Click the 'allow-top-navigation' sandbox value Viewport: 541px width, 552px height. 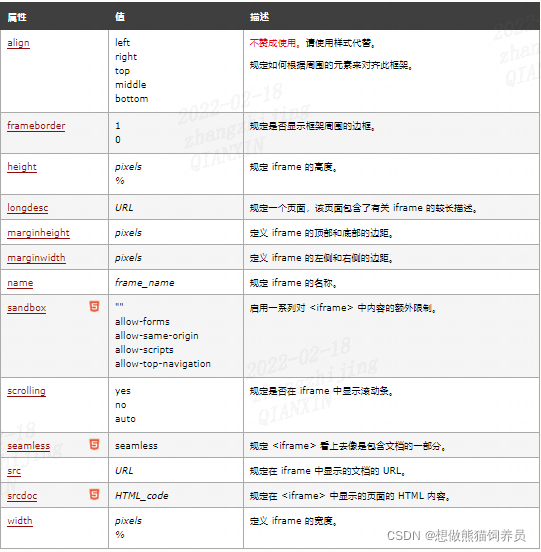point(163,364)
